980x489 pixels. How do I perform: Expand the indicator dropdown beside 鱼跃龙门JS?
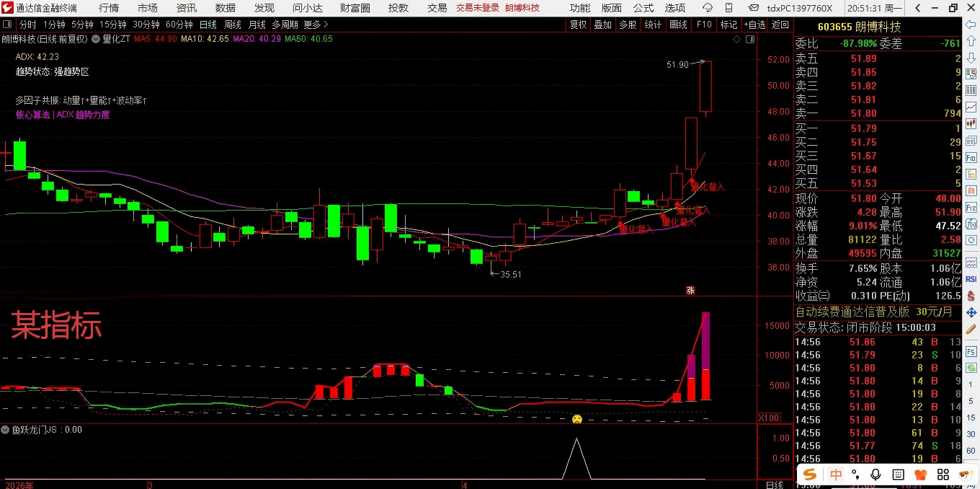(5, 430)
